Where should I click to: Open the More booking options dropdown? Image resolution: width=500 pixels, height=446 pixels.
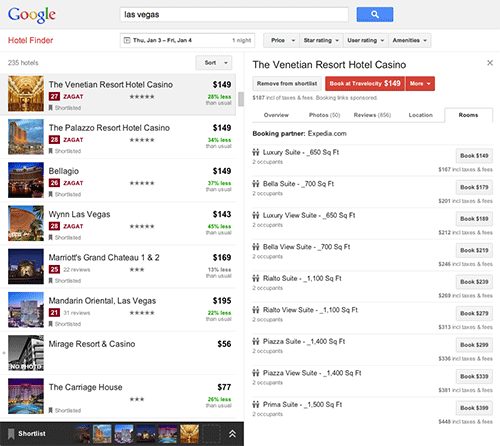[x=420, y=84]
